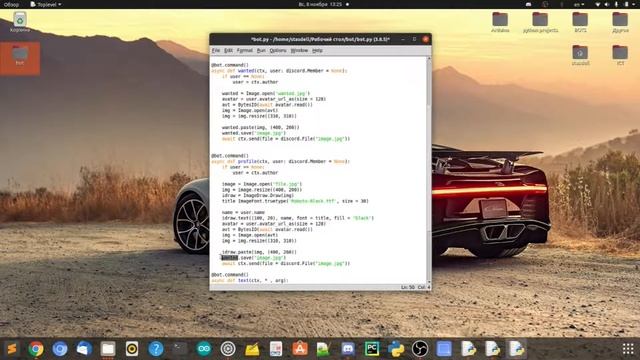
Task: Select the home folder icon on desktop
Action: (580, 56)
